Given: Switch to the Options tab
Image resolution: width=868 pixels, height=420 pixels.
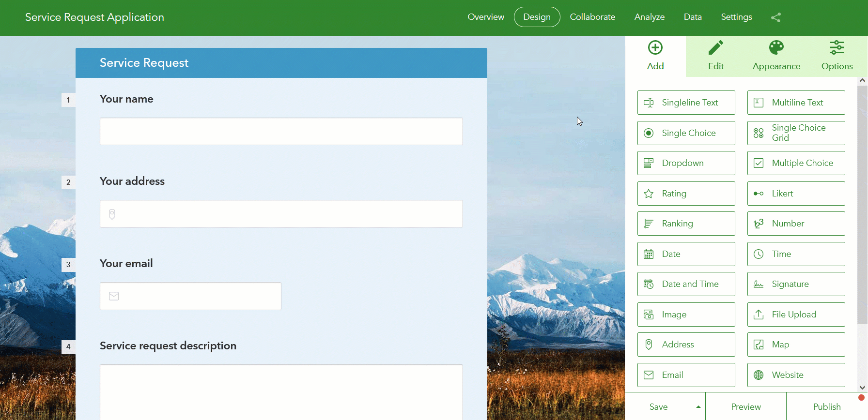Looking at the screenshot, I should pyautogui.click(x=837, y=56).
